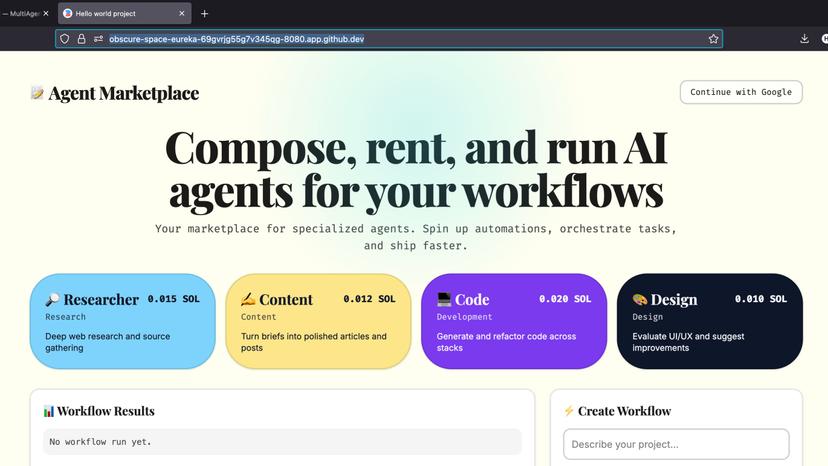Click the palette icon on the Design card
Screen dimensions: 828x466
tap(639, 299)
